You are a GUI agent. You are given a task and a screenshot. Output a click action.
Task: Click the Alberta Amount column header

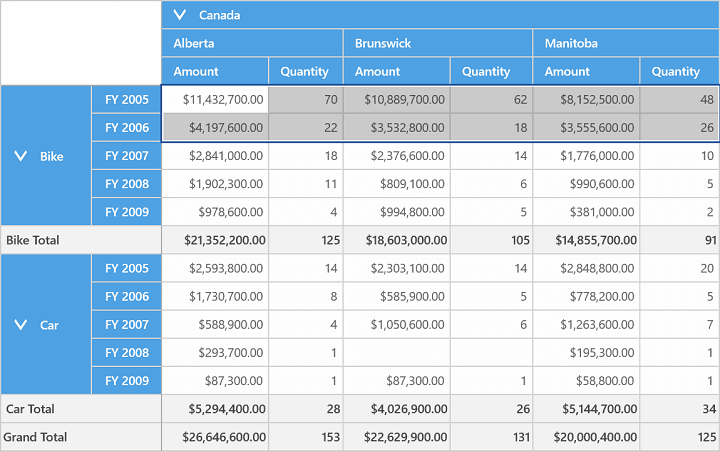click(x=215, y=71)
